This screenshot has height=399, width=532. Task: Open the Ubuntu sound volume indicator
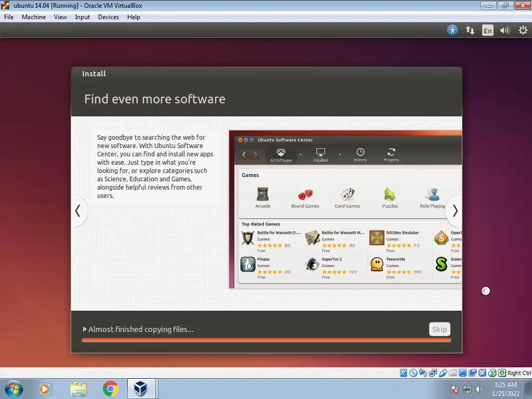click(x=505, y=31)
